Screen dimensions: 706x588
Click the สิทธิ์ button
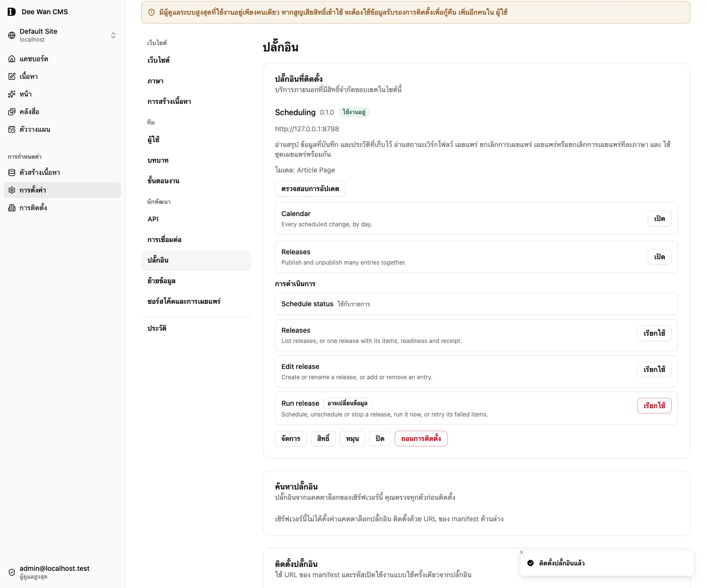[x=323, y=439]
